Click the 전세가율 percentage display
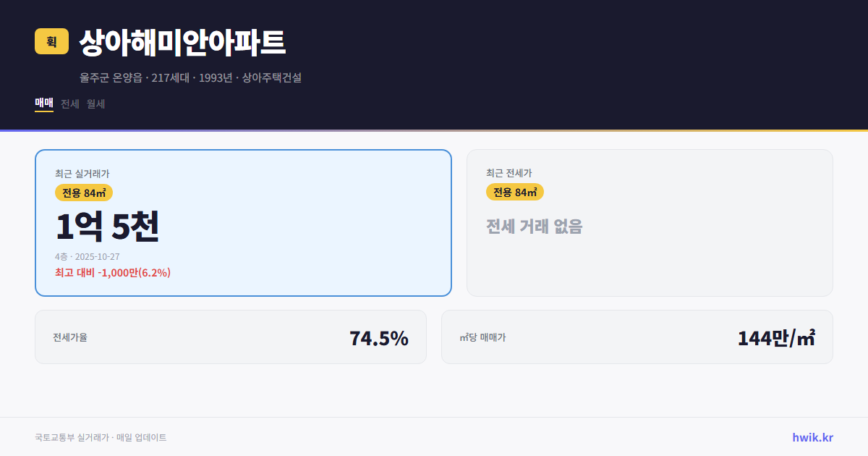This screenshot has height=456, width=868. coord(378,337)
